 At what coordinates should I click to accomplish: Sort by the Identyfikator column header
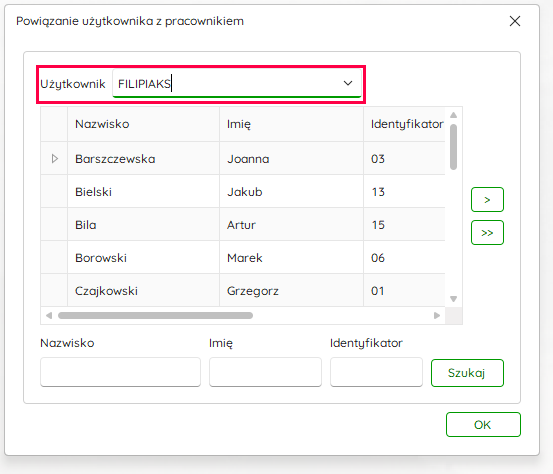[404, 124]
